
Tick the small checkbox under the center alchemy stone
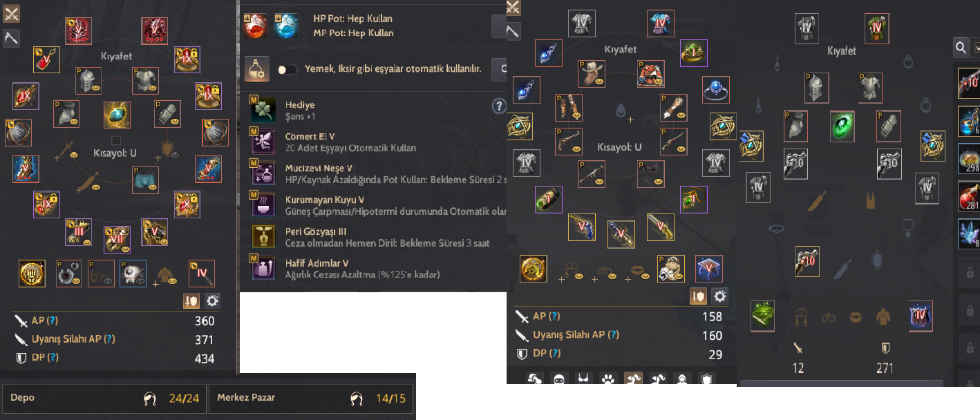click(x=116, y=141)
